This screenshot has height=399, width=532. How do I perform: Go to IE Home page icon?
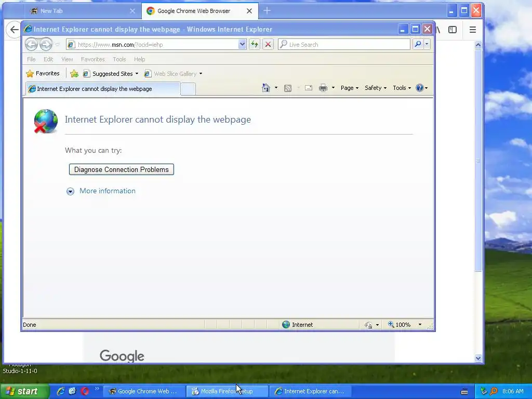coord(265,88)
